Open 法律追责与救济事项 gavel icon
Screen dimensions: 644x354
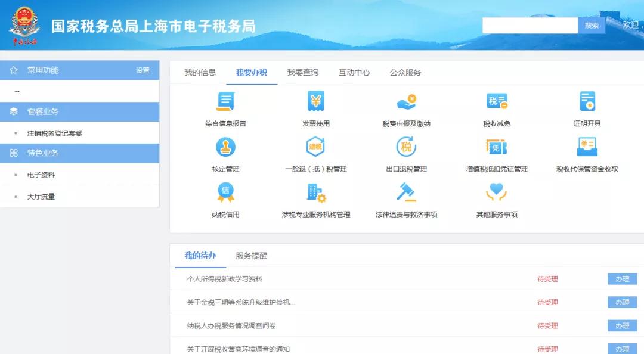pos(406,192)
